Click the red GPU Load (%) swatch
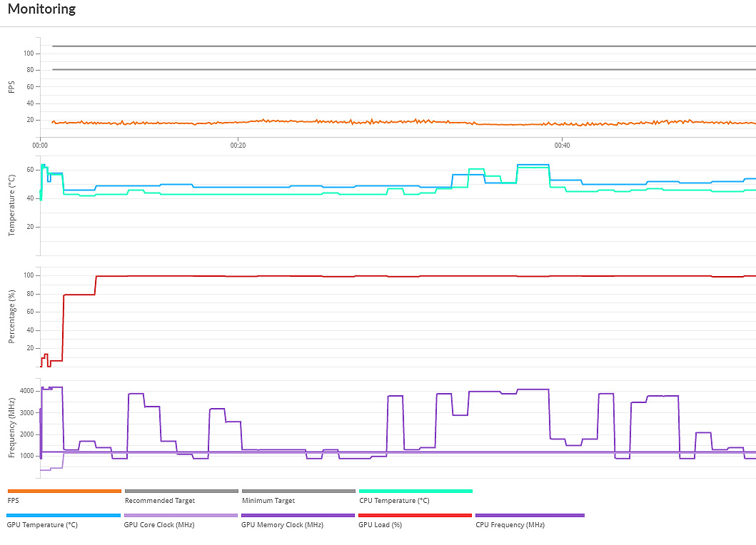756x545 pixels. point(415,515)
